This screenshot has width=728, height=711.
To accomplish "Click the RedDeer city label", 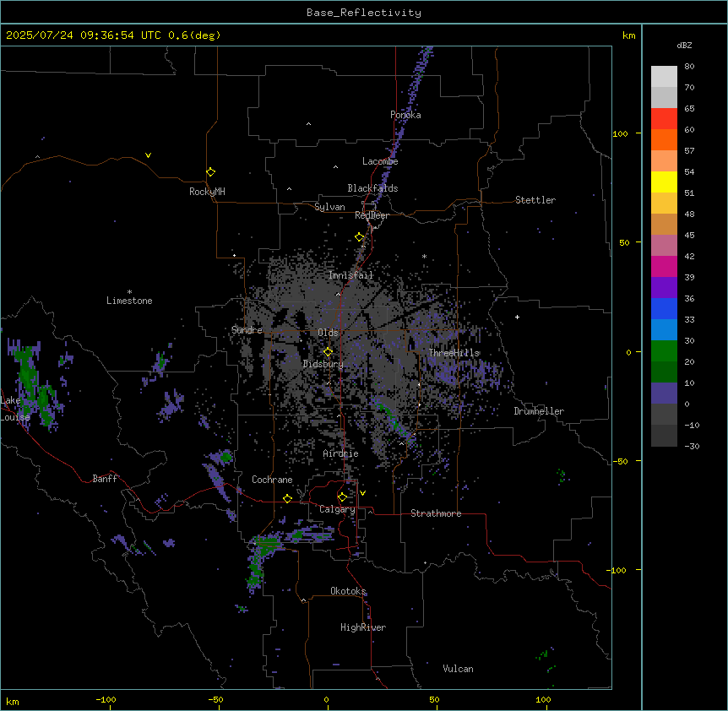I will (372, 215).
